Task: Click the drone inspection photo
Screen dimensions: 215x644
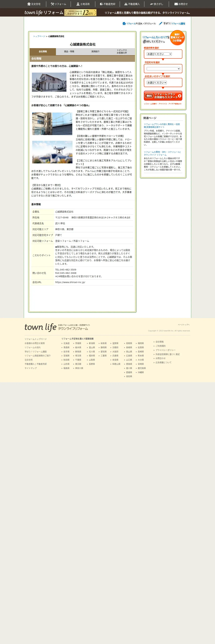Action: click(52, 152)
